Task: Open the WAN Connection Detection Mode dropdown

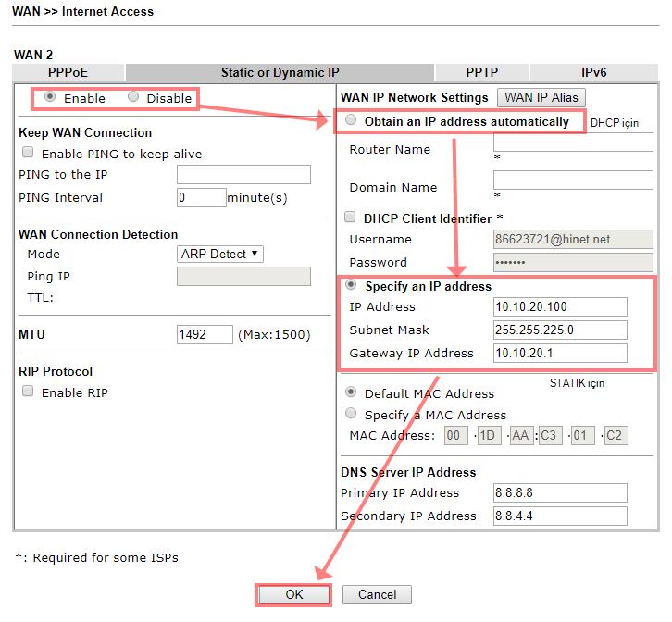Action: click(x=220, y=254)
